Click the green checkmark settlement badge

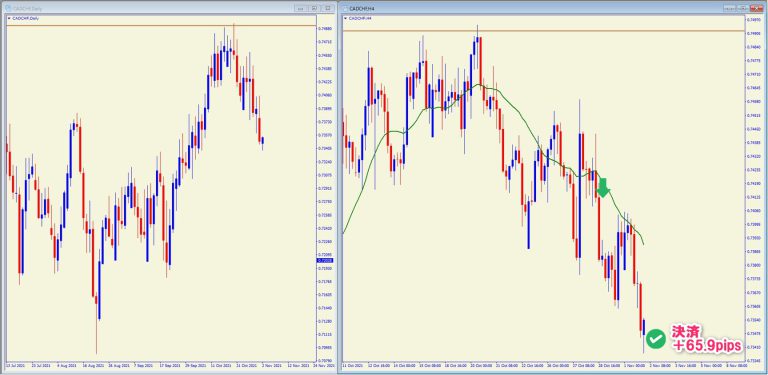tap(655, 339)
